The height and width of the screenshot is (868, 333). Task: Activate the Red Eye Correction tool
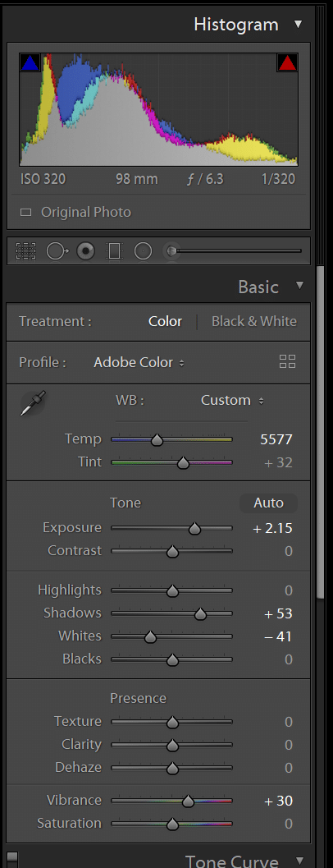click(85, 251)
